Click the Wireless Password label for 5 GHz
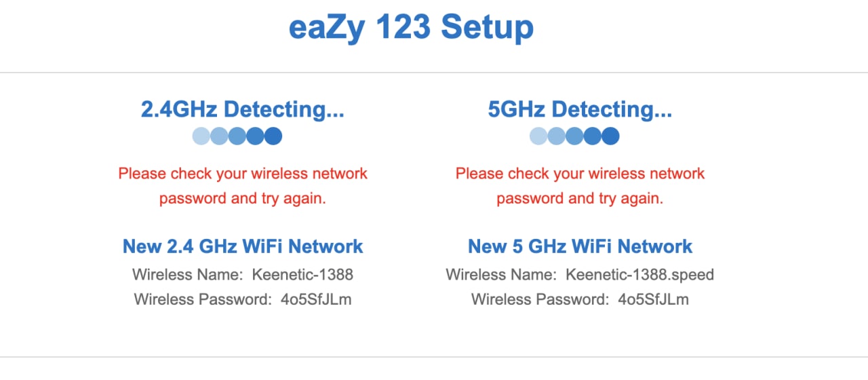The height and width of the screenshot is (380, 868). (540, 299)
